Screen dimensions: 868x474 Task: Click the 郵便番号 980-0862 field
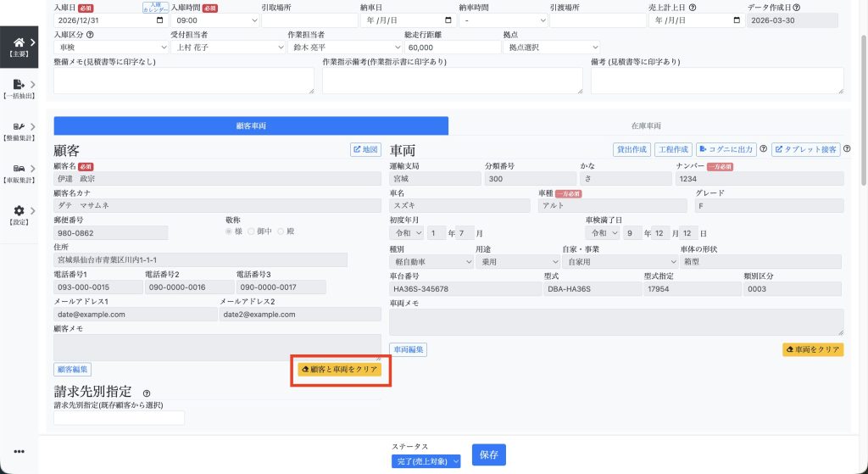coord(111,233)
